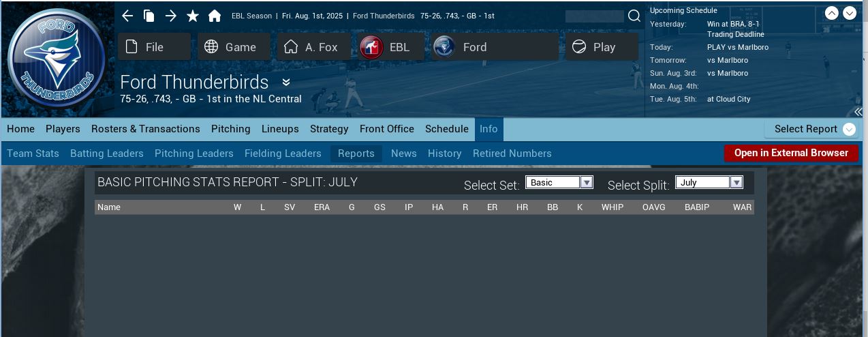This screenshot has width=868, height=337.
Task: Click the back arrow navigation icon
Action: (127, 16)
